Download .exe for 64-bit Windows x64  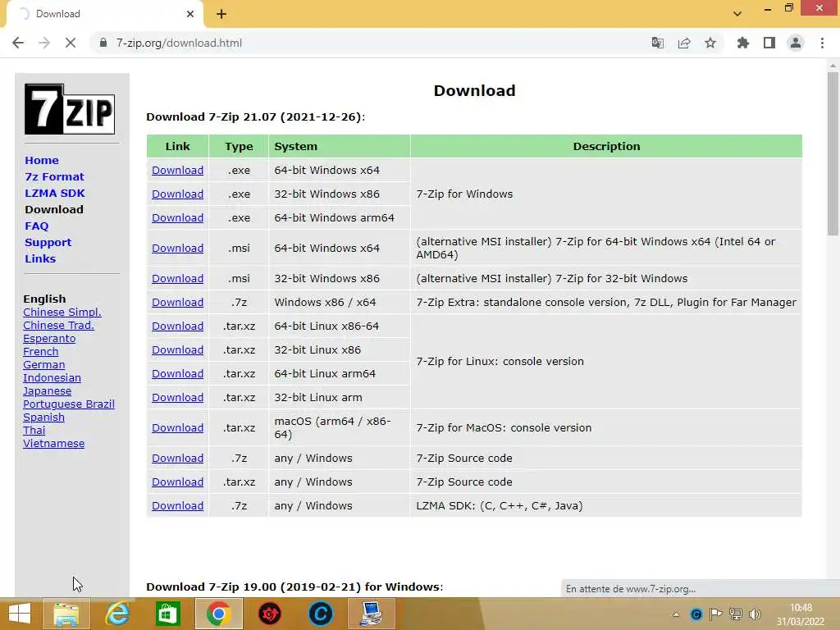177,170
